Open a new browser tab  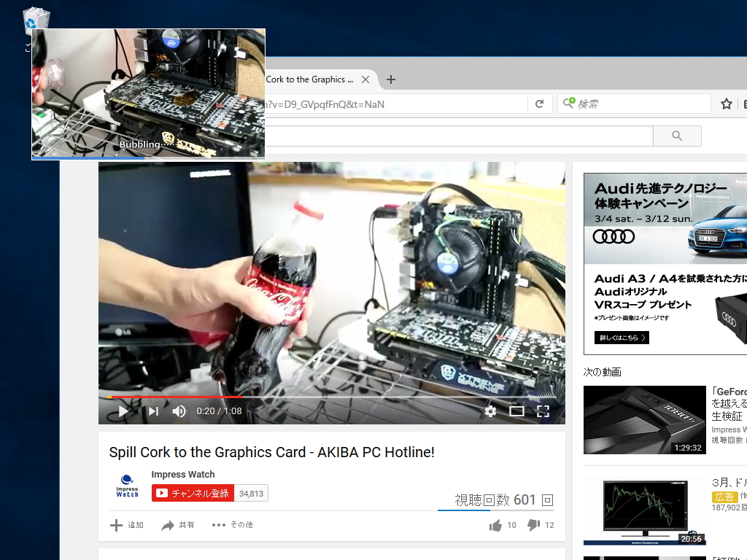tap(391, 79)
